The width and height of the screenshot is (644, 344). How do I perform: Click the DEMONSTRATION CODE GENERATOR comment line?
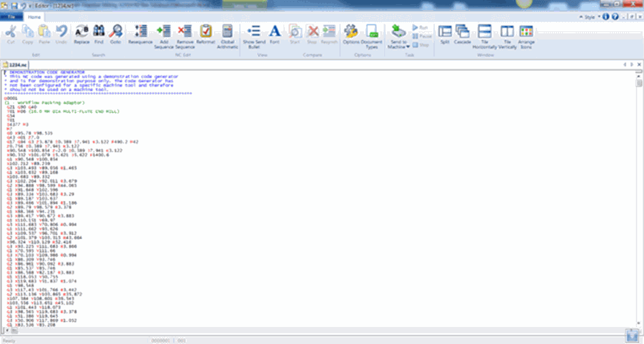coord(47,72)
